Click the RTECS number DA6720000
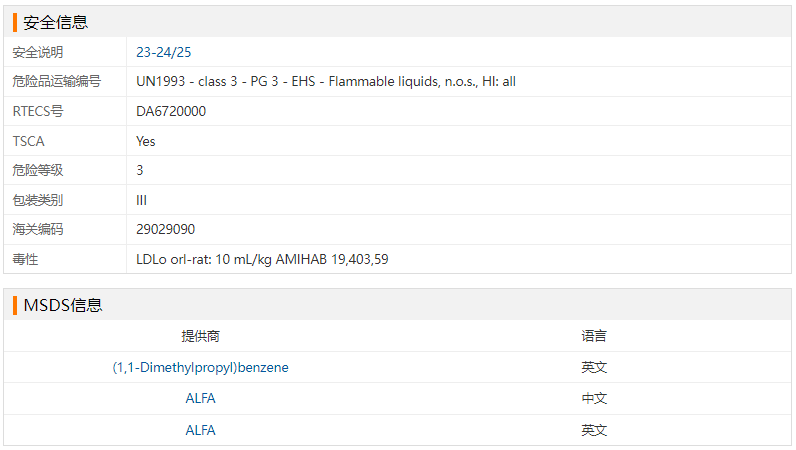 click(171, 111)
